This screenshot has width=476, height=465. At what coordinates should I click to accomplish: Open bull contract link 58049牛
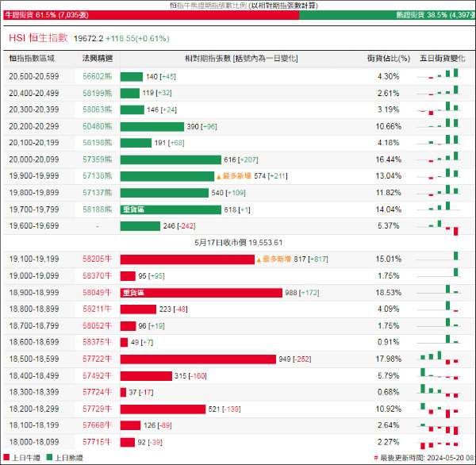pos(97,293)
